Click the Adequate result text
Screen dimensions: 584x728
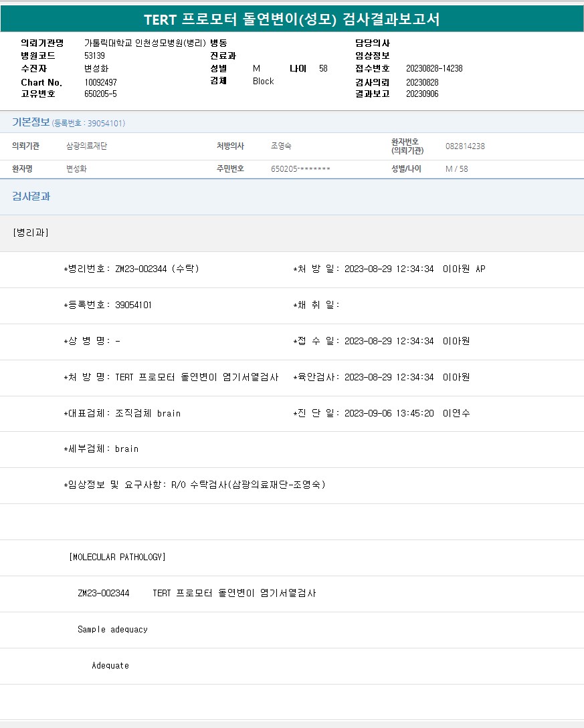[110, 666]
